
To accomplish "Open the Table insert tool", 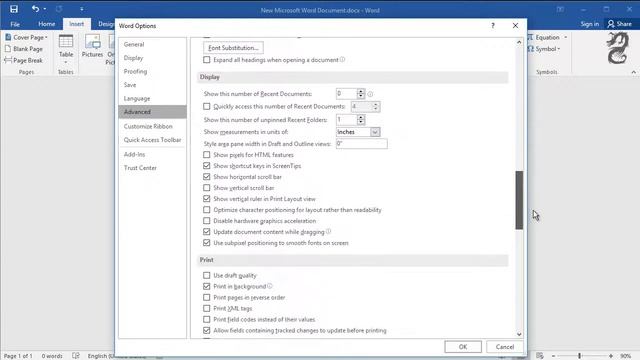I will pos(66,49).
